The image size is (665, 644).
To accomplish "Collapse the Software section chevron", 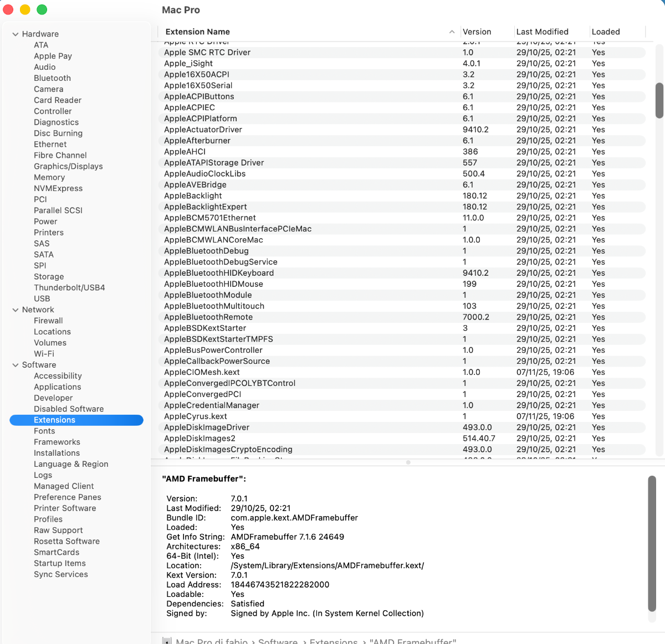I will pos(16,365).
